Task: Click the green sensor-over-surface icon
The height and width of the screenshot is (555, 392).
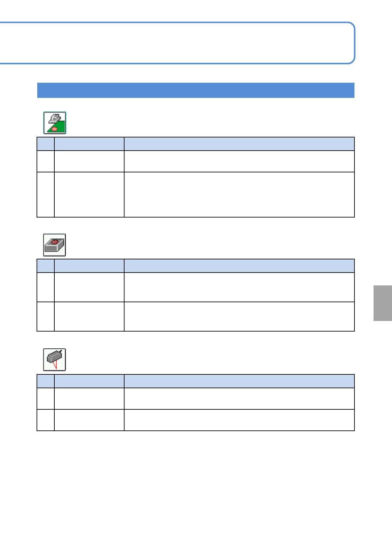Action: point(55,123)
